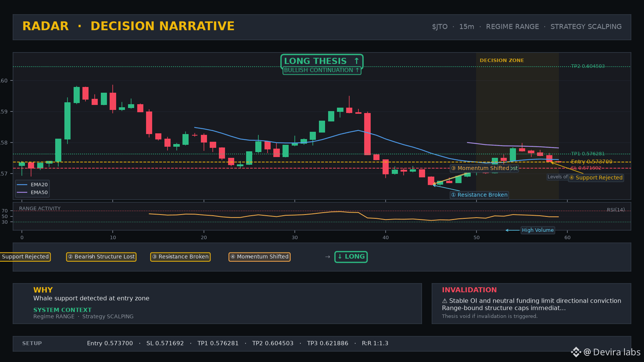This screenshot has height=362, width=644.
Task: Click the LONG THESIS badge
Action: [322, 61]
